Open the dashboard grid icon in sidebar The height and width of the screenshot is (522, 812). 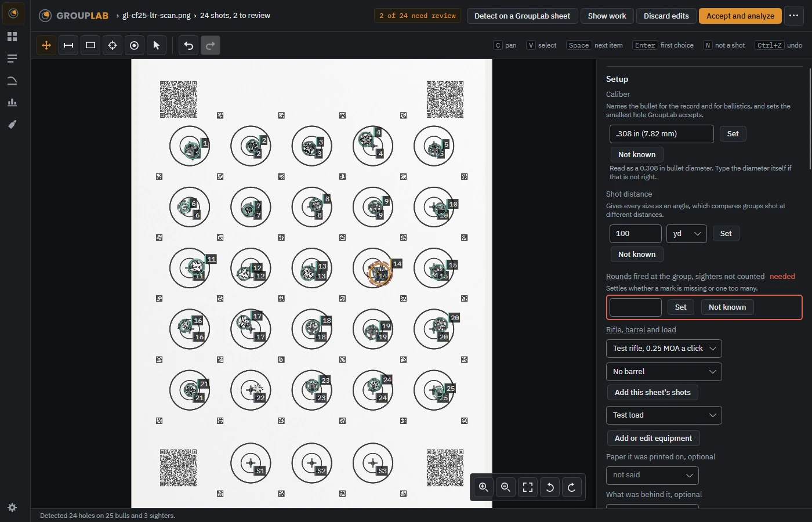point(12,37)
